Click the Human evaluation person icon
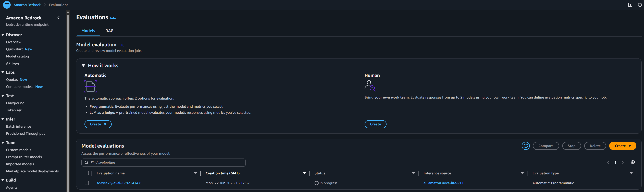The image size is (644, 192). [370, 86]
